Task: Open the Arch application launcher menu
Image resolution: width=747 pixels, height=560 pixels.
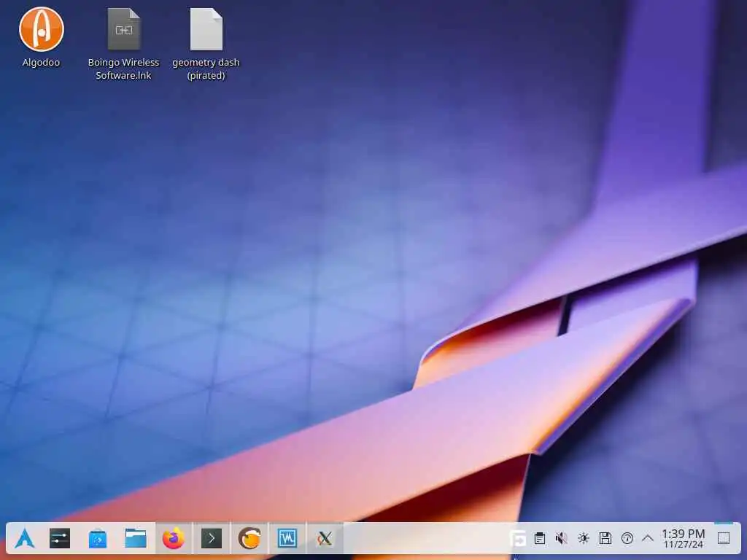Action: [24, 539]
